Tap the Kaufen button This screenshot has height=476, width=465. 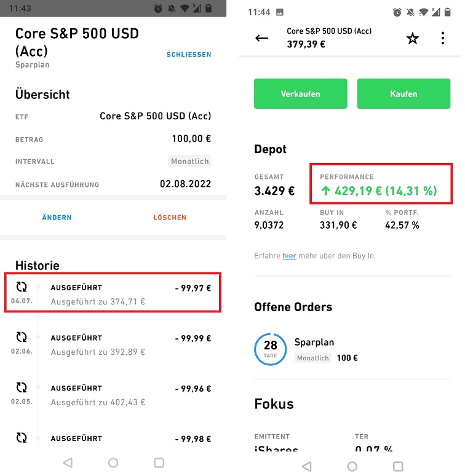(x=403, y=93)
